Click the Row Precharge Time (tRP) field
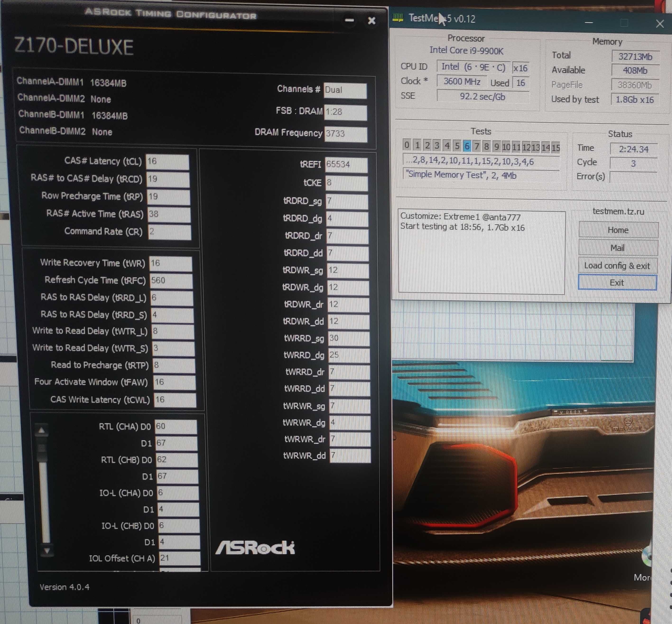672x624 pixels. pyautogui.click(x=169, y=197)
